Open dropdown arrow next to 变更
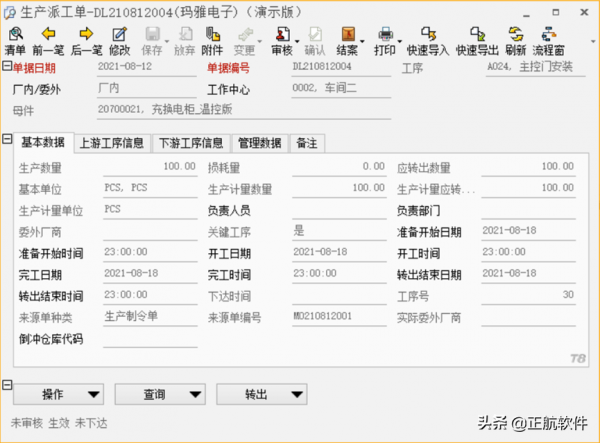Screen dimensions: 600x443 [x=260, y=41]
